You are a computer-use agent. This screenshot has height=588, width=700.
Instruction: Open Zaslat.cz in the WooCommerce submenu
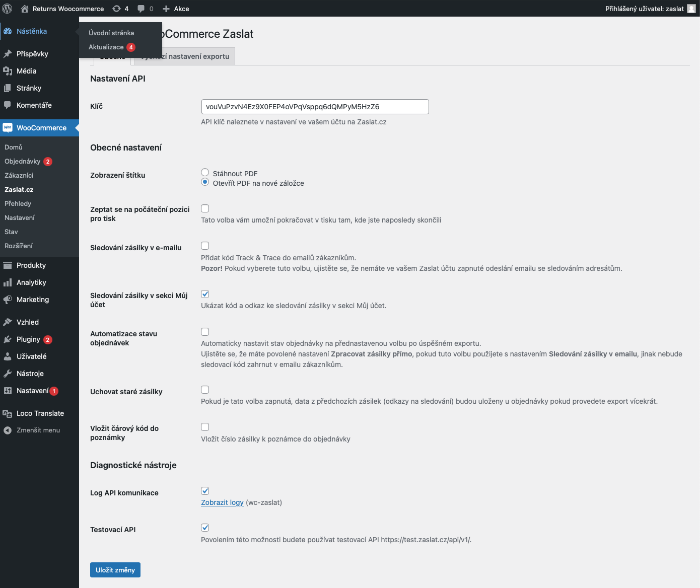[19, 190]
